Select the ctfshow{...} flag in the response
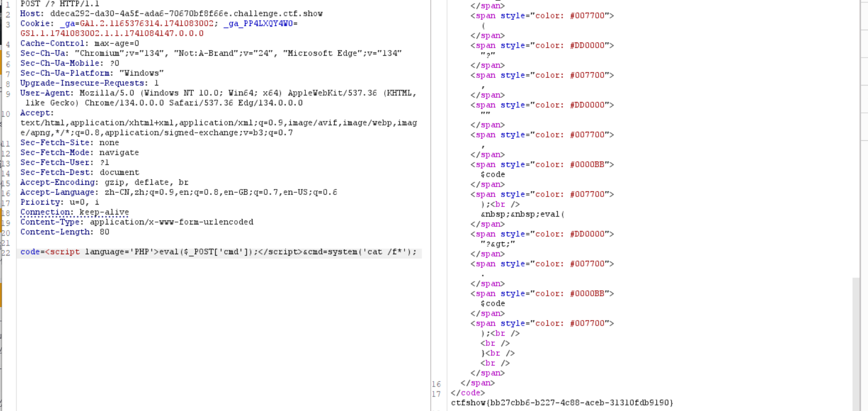 [562, 402]
